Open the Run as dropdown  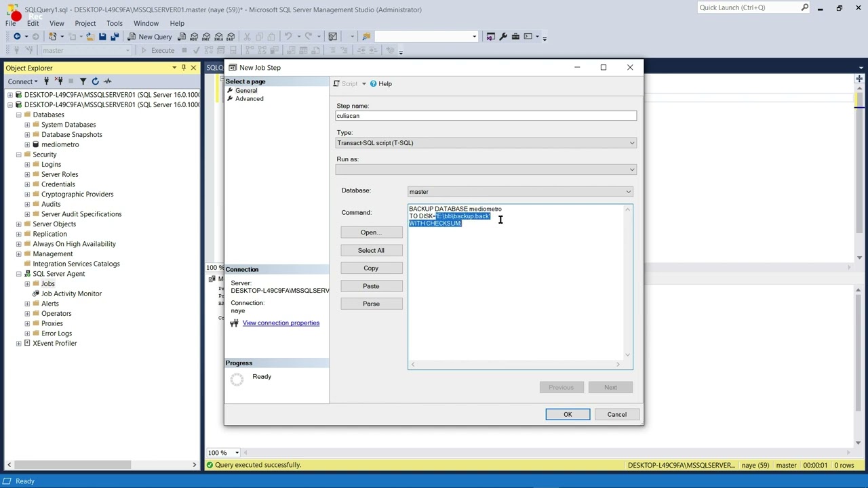486,169
